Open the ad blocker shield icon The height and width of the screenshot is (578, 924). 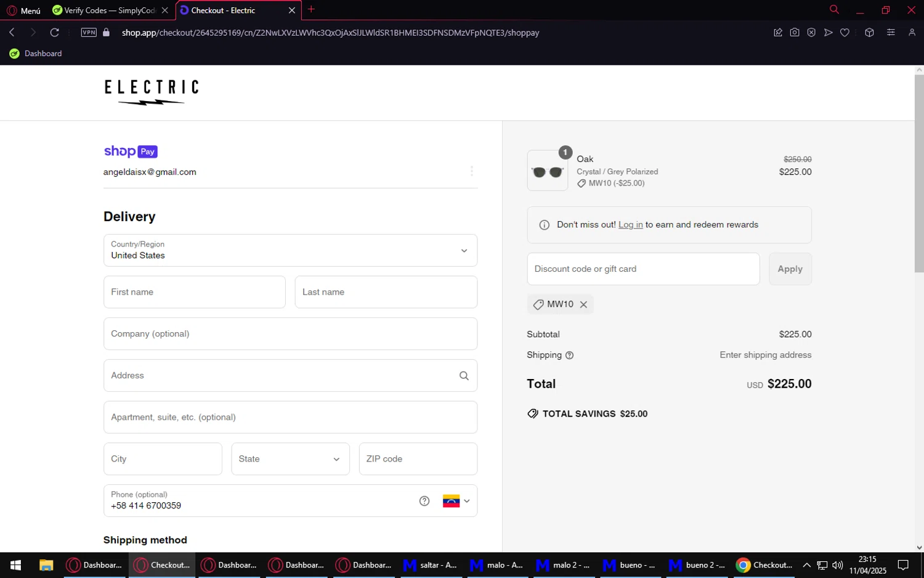tap(811, 33)
